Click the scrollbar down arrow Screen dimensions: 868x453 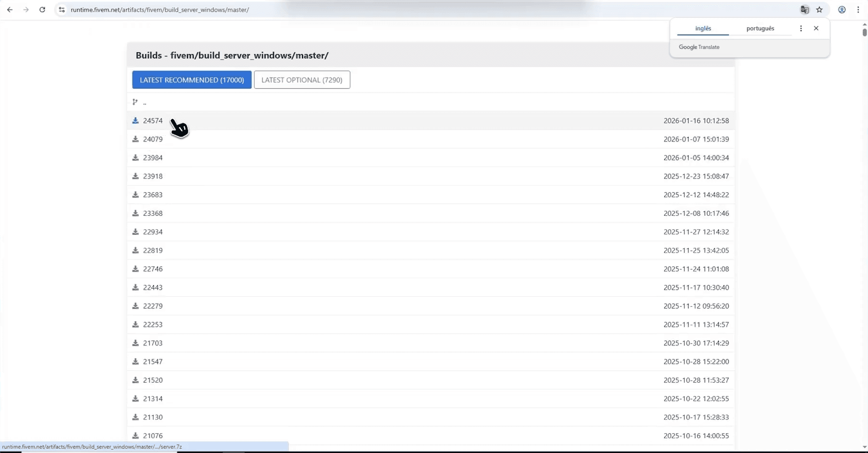[x=864, y=447]
